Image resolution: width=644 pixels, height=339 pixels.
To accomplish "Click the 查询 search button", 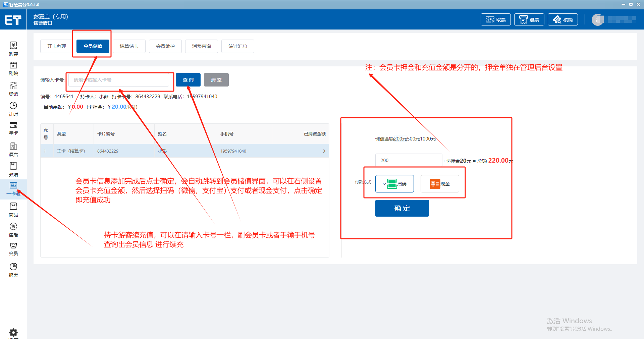I will pyautogui.click(x=188, y=80).
